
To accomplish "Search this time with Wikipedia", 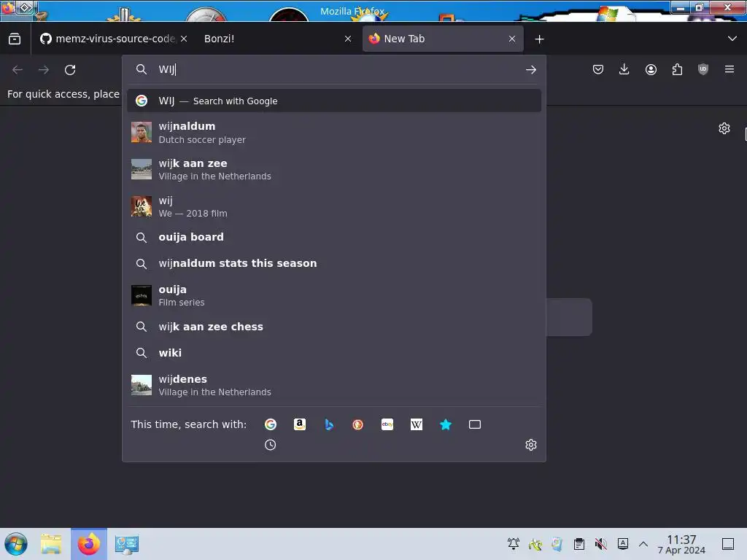I will pos(417,424).
